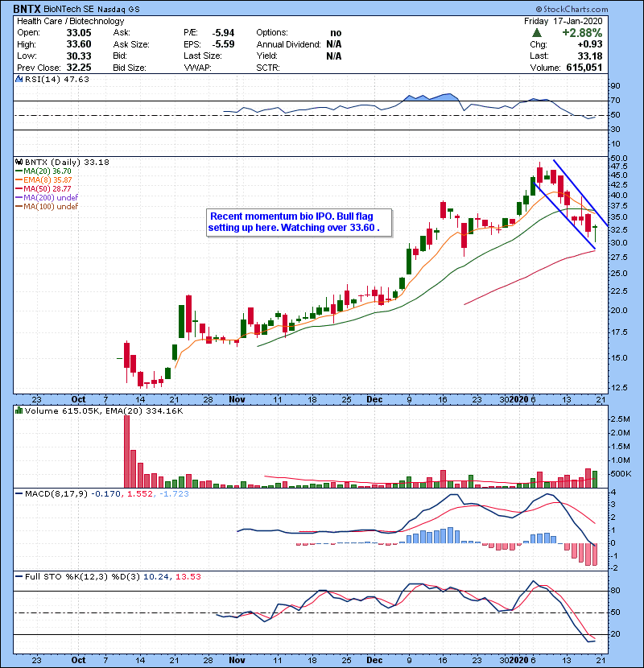Click the P/E value -5.94
Viewport: 644px width, 668px height.
click(x=223, y=33)
